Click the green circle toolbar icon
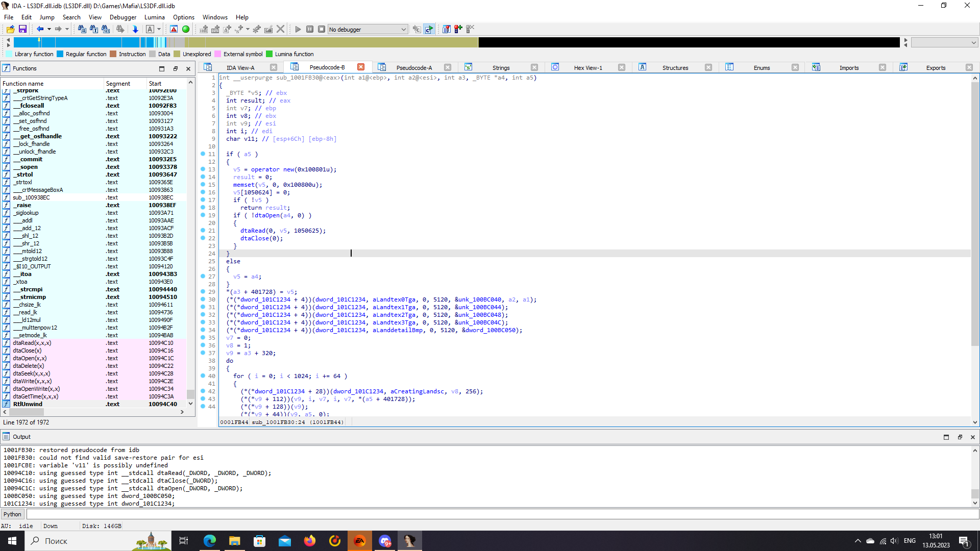 coord(186,29)
